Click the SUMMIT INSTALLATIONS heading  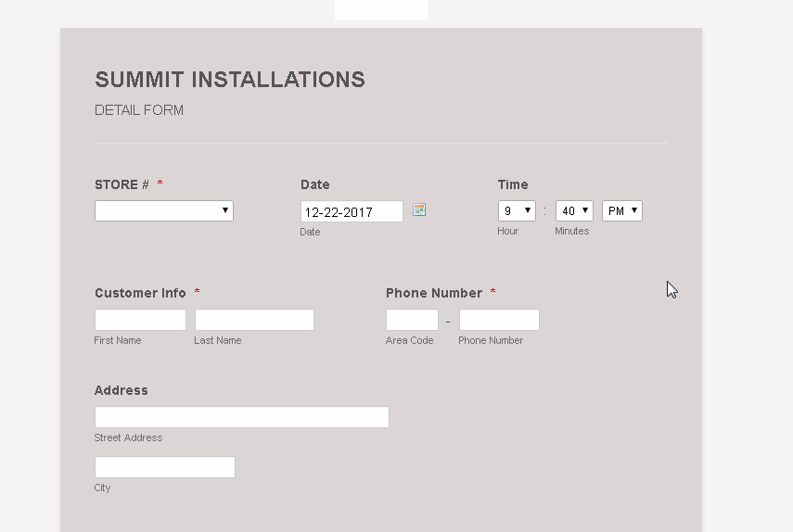coord(230,80)
